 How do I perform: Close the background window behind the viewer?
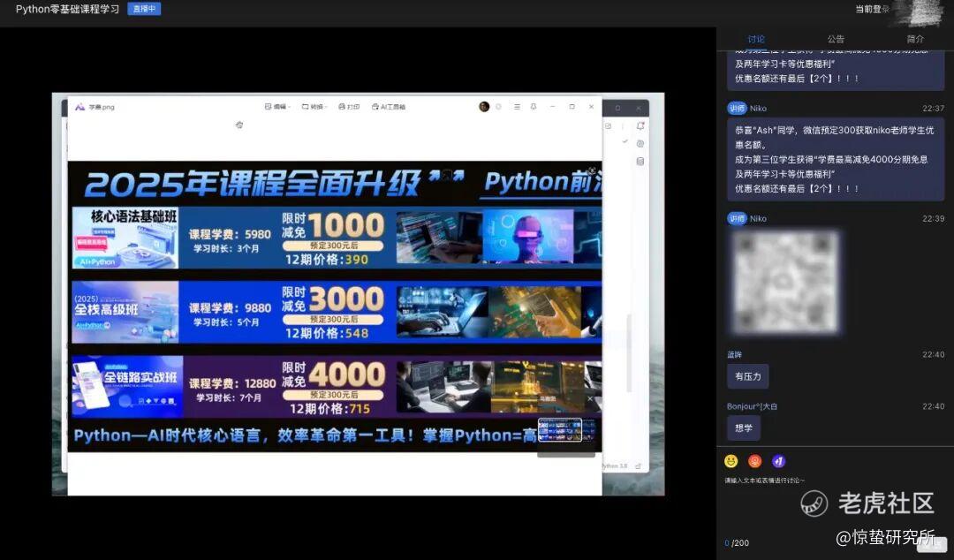(x=639, y=108)
